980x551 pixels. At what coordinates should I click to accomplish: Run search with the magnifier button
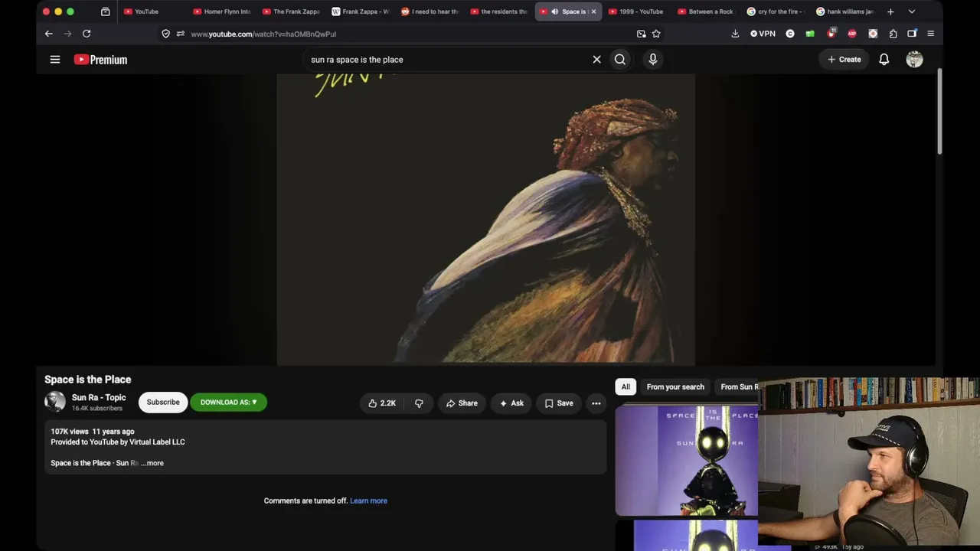[620, 60]
